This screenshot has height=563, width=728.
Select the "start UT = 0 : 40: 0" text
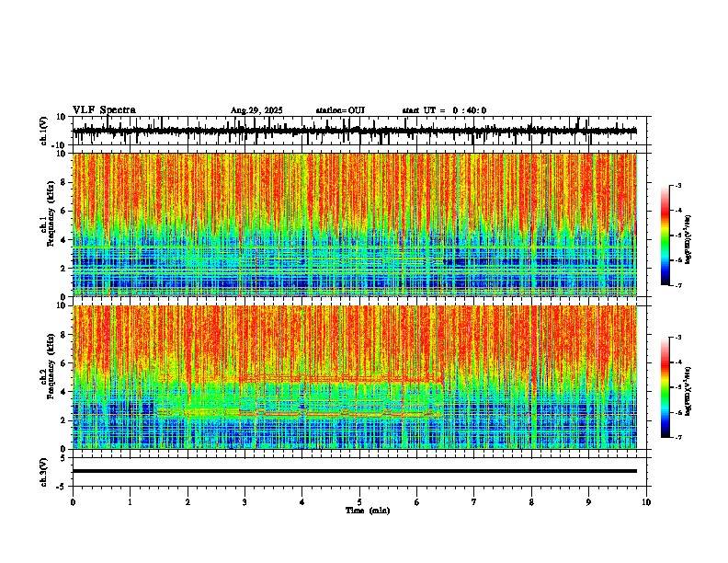444,110
